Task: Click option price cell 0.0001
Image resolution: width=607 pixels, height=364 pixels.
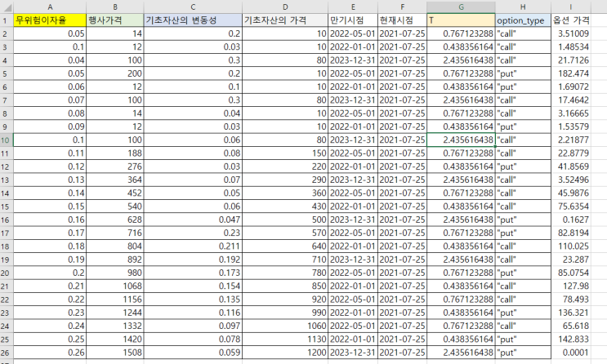Action: click(x=570, y=353)
